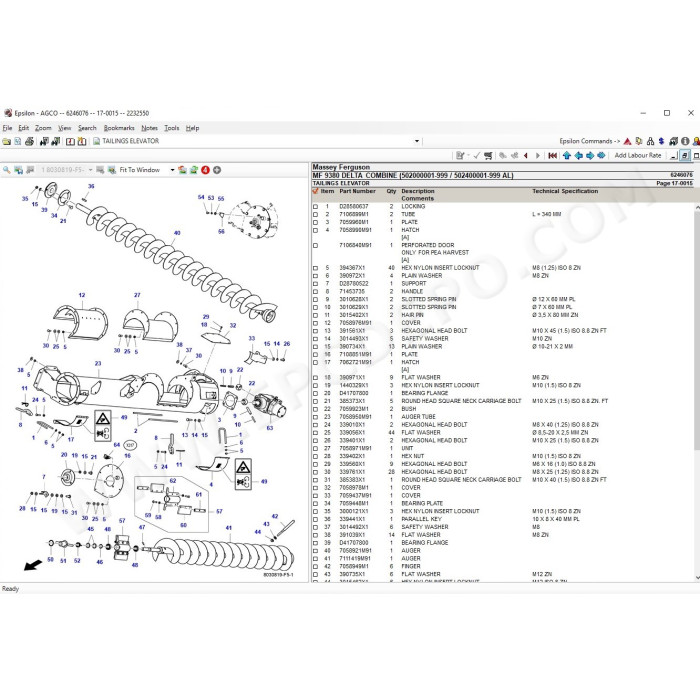Open the File menu
This screenshot has height=700, width=700.
click(7, 128)
